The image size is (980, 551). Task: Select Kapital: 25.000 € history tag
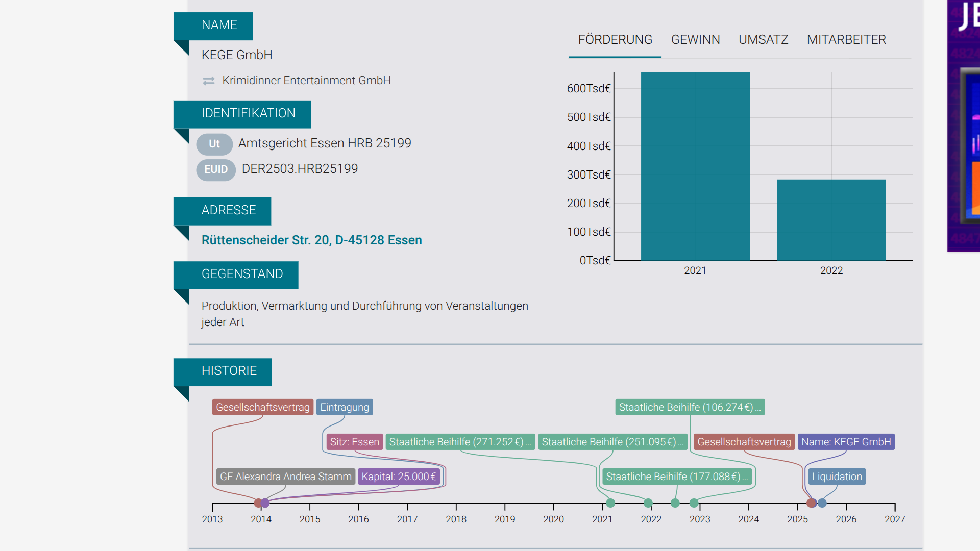point(399,477)
